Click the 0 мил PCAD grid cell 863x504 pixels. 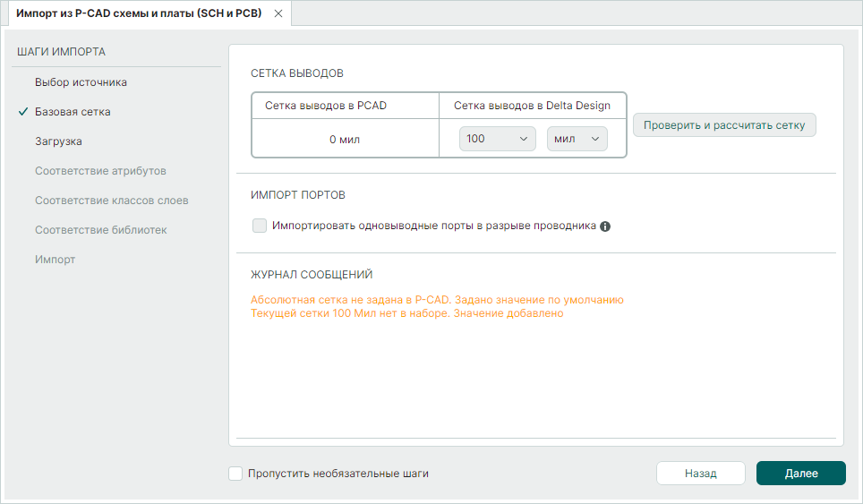click(345, 139)
